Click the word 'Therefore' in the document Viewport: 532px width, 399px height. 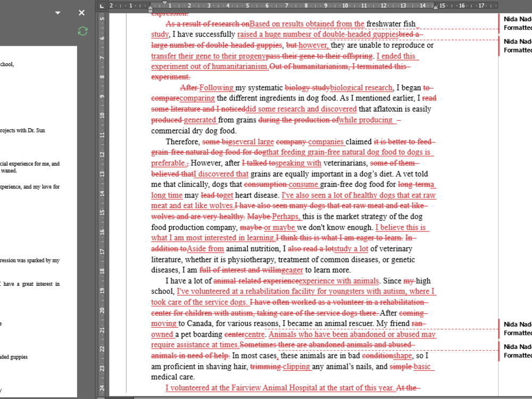point(182,142)
